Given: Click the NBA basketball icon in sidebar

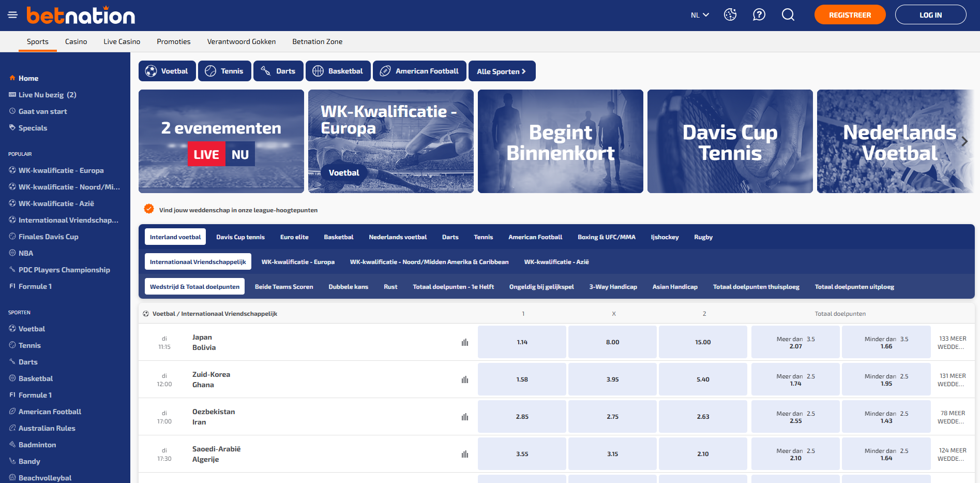Looking at the screenshot, I should [x=12, y=253].
